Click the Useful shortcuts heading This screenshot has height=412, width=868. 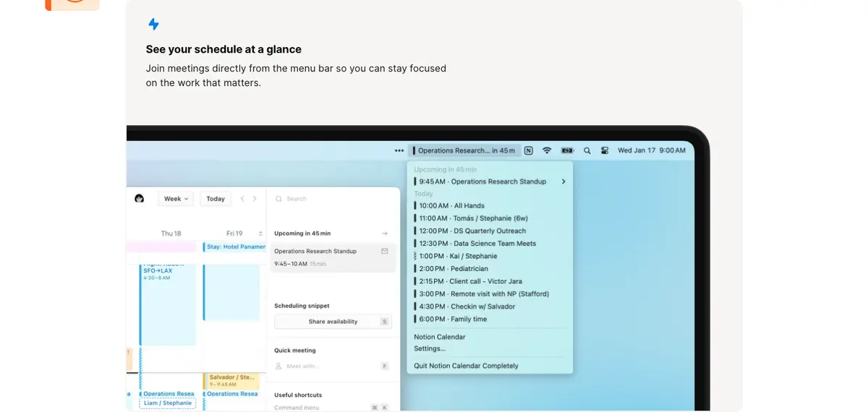pyautogui.click(x=298, y=395)
